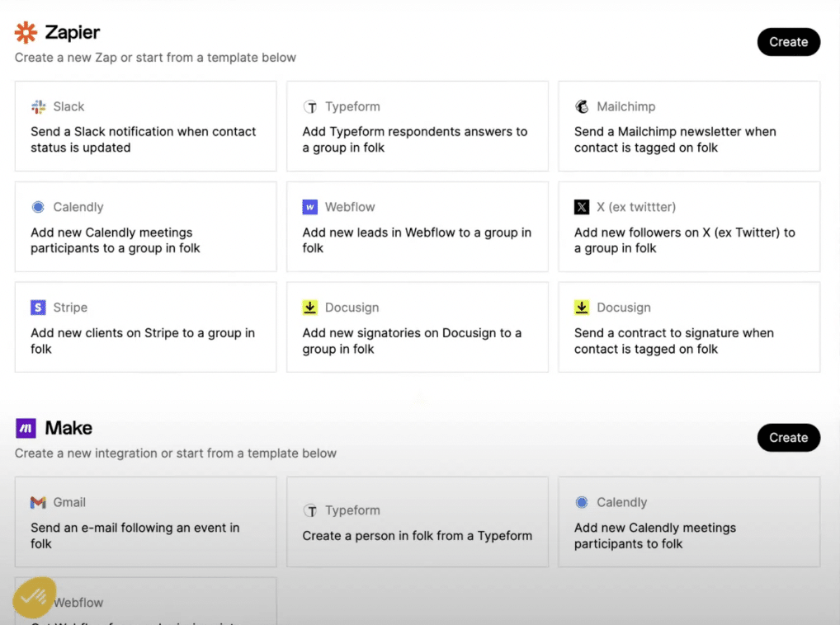
Task: Click the Create button for Zapier
Action: pos(789,42)
